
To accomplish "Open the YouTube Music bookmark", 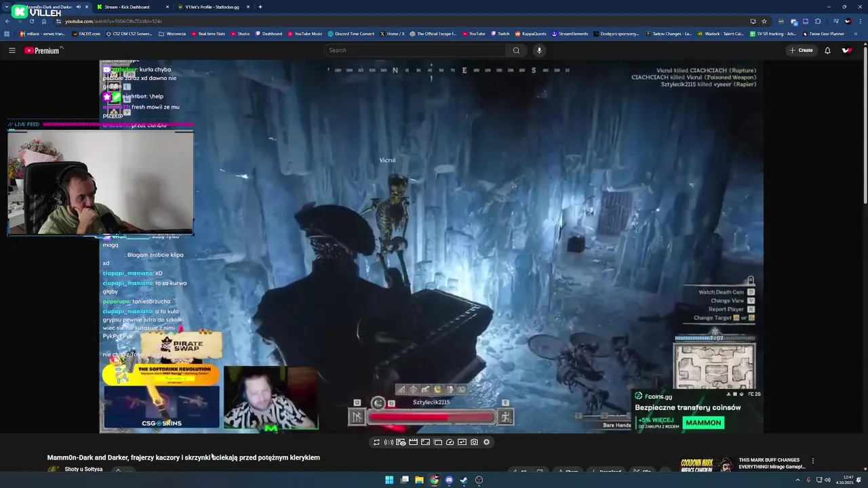I will pos(305,33).
